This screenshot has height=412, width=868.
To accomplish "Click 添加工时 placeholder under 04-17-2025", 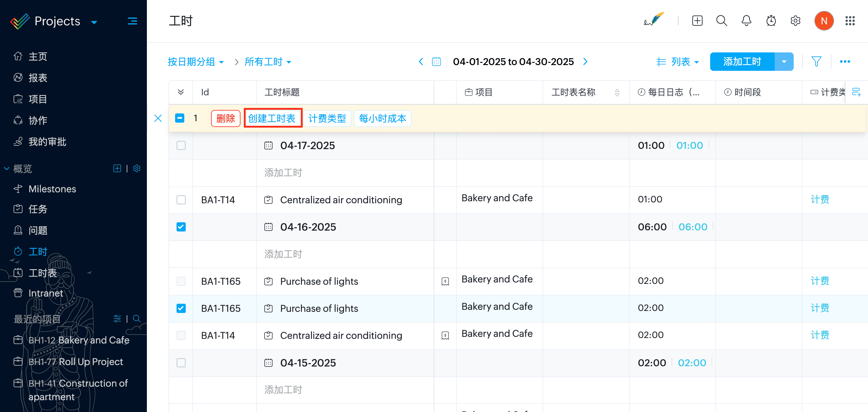I will (283, 173).
